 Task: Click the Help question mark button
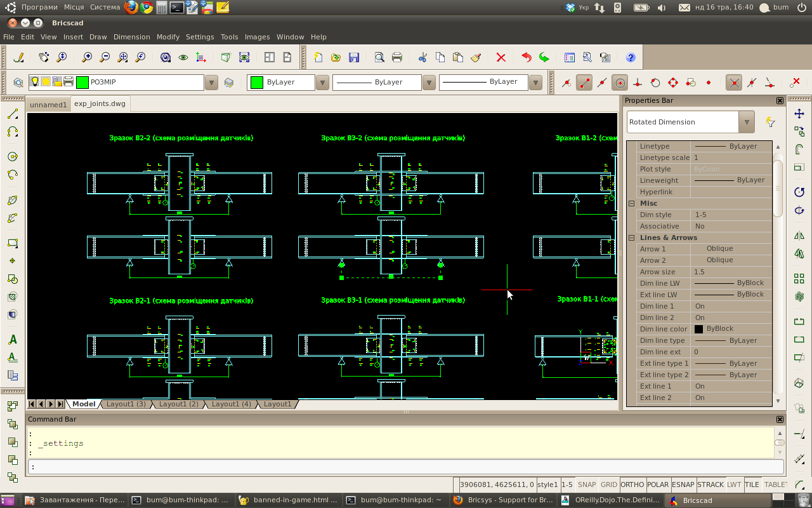(630, 57)
